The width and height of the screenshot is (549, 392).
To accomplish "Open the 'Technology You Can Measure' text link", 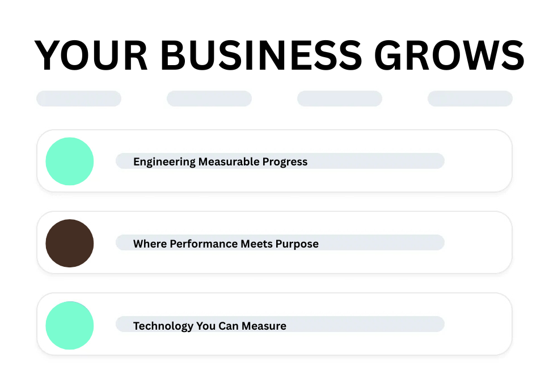I will click(209, 326).
